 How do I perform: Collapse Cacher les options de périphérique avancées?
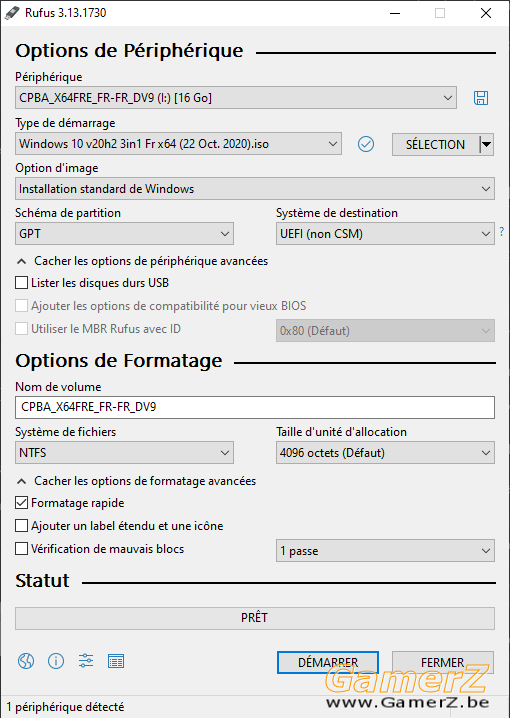coord(142,261)
